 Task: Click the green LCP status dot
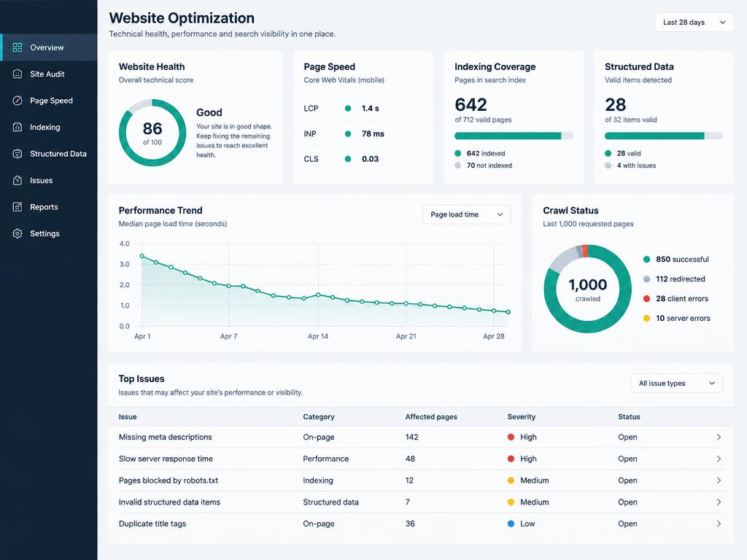pos(348,108)
